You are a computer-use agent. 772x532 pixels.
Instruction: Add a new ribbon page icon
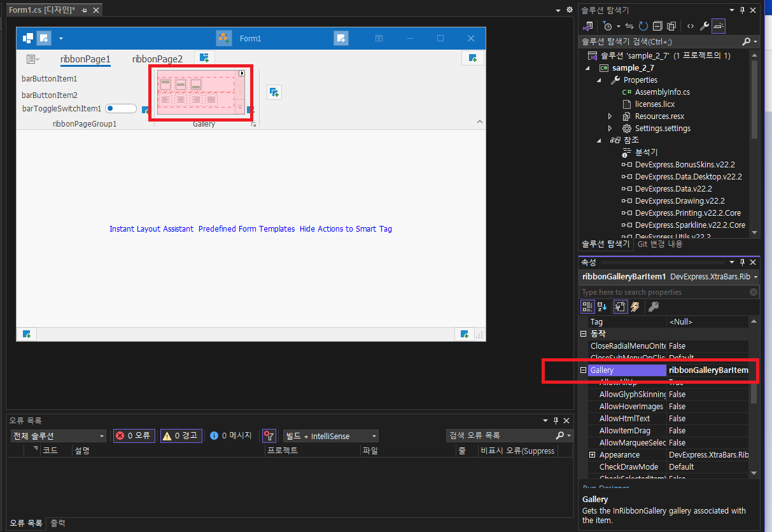pos(204,58)
